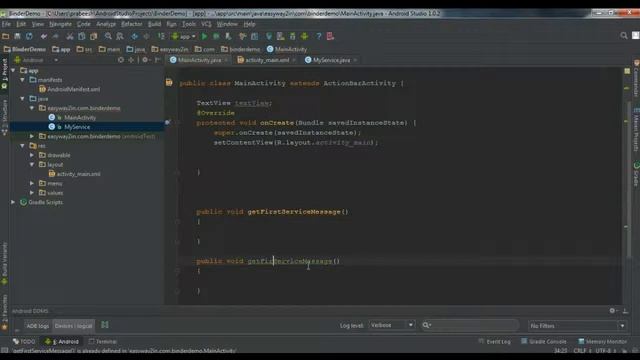640x360 pixels.
Task: Switch to the ADB logs tab
Action: tap(37, 326)
